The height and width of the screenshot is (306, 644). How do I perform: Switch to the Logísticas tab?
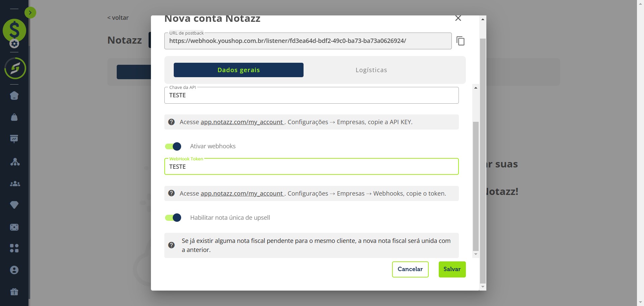(371, 70)
